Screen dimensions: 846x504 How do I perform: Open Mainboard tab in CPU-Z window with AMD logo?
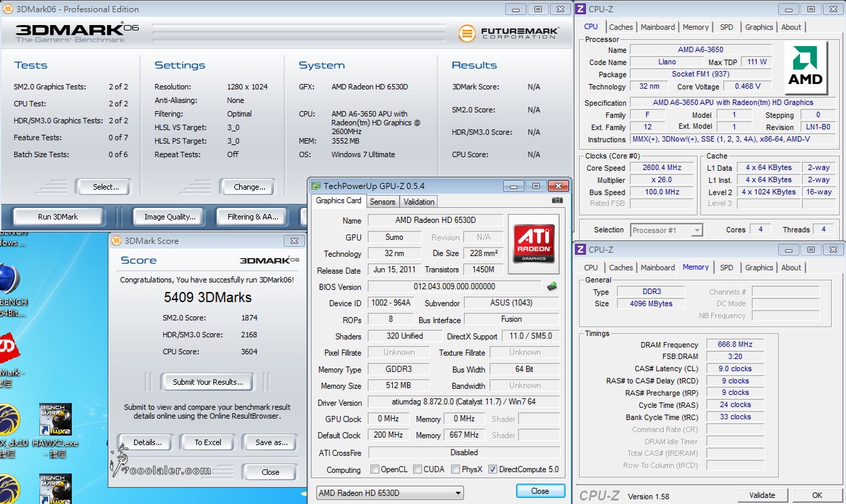coord(658,27)
